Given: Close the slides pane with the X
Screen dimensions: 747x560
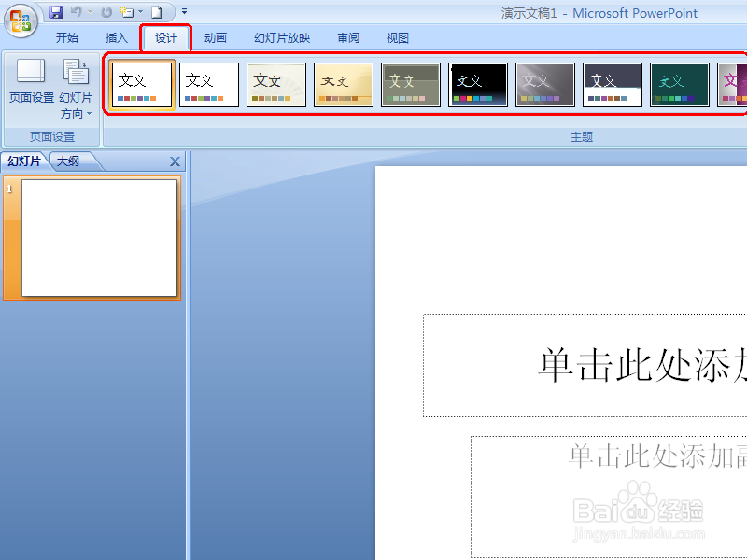Looking at the screenshot, I should click(x=175, y=161).
